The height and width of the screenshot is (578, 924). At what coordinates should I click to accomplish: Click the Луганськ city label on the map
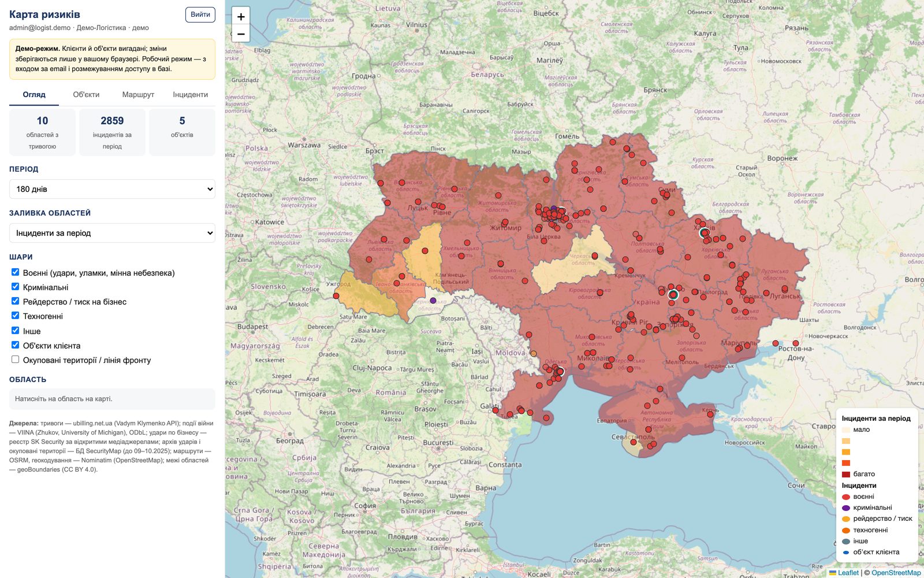pyautogui.click(x=785, y=296)
